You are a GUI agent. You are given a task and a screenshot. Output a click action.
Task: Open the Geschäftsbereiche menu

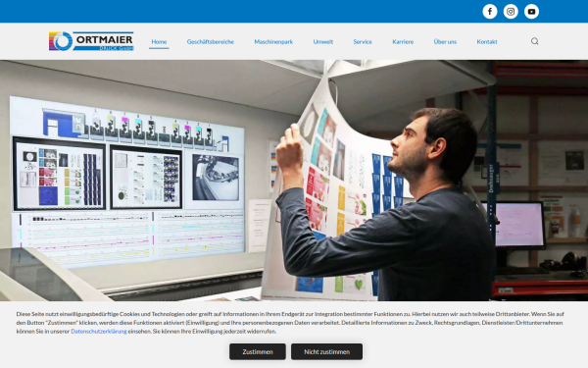click(211, 41)
